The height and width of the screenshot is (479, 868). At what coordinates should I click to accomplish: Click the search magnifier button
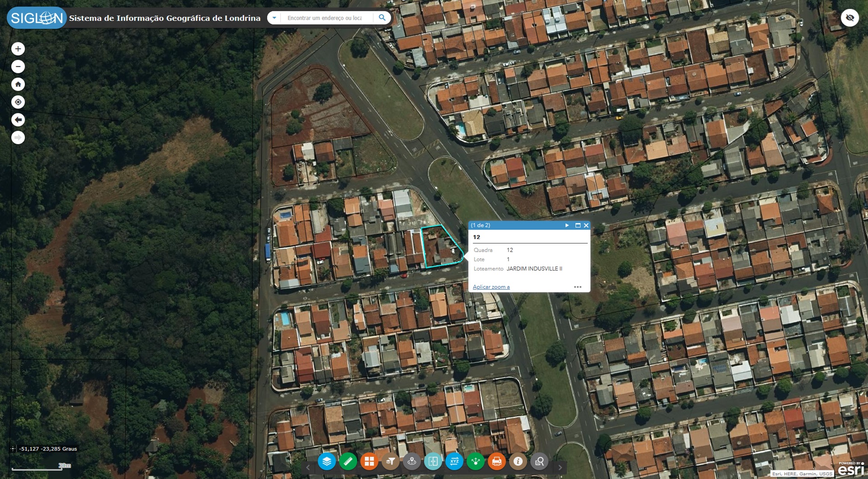click(x=382, y=18)
